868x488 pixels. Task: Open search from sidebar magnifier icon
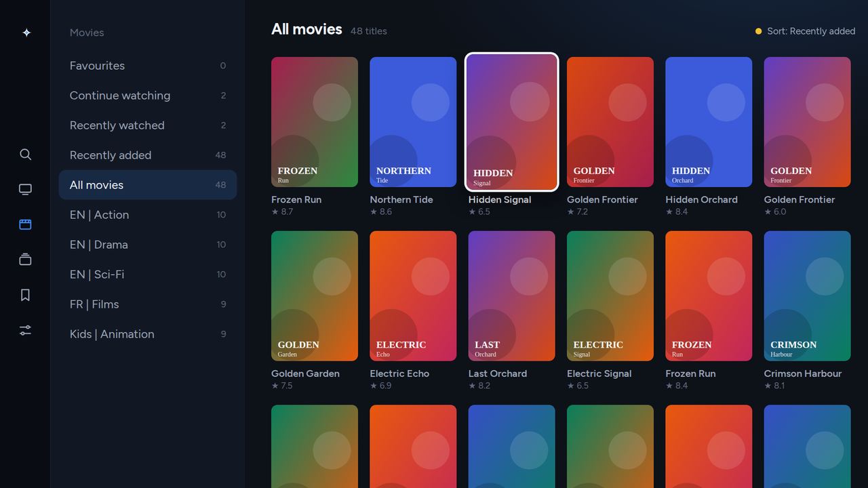click(x=25, y=155)
